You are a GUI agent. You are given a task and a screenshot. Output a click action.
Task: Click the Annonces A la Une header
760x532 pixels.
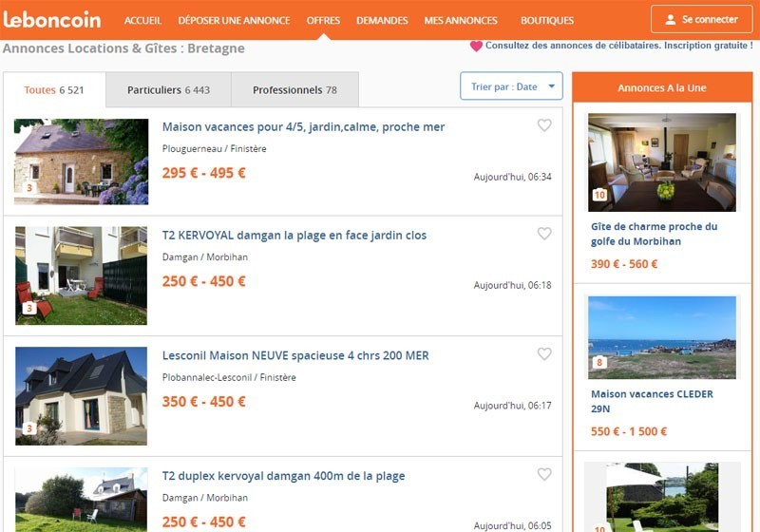(x=662, y=87)
